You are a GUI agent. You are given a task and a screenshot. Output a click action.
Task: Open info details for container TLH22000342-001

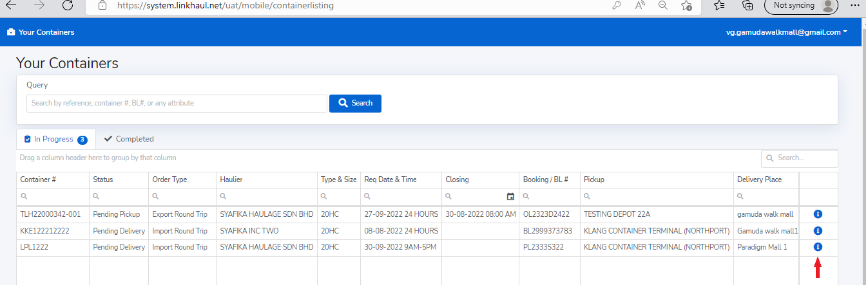(x=818, y=214)
